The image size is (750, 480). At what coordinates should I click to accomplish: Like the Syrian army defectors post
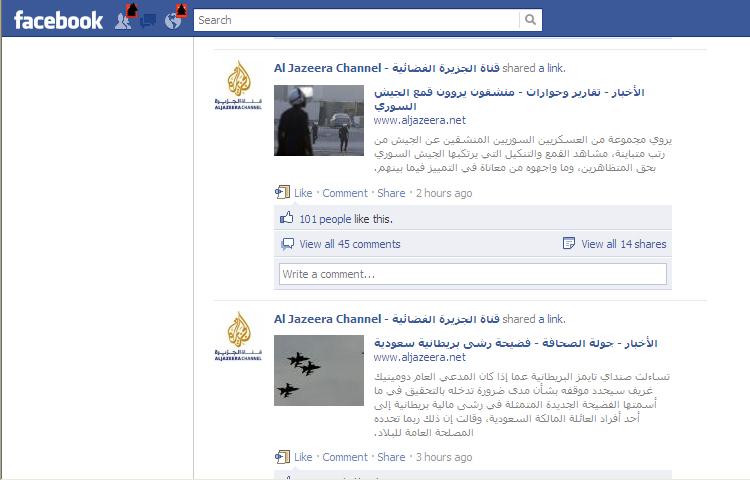point(303,193)
